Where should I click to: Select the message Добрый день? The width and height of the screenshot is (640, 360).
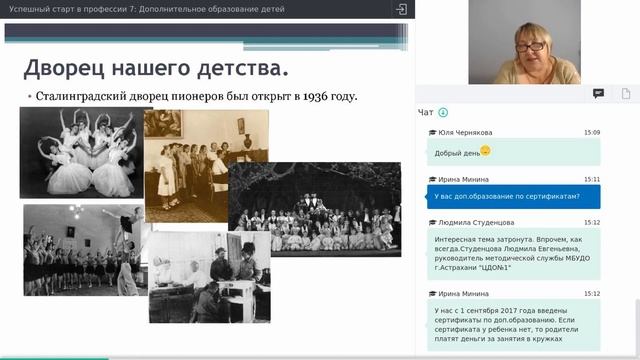click(513, 152)
